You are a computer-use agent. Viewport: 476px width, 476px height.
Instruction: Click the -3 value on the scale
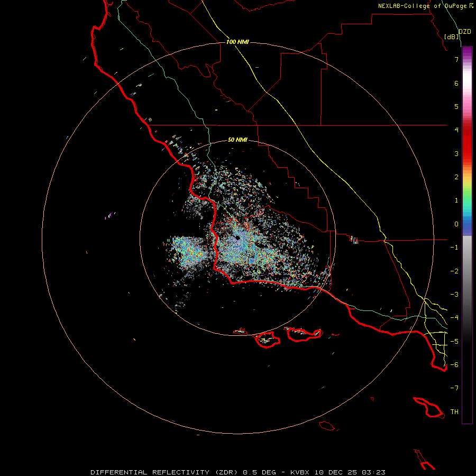coord(454,295)
